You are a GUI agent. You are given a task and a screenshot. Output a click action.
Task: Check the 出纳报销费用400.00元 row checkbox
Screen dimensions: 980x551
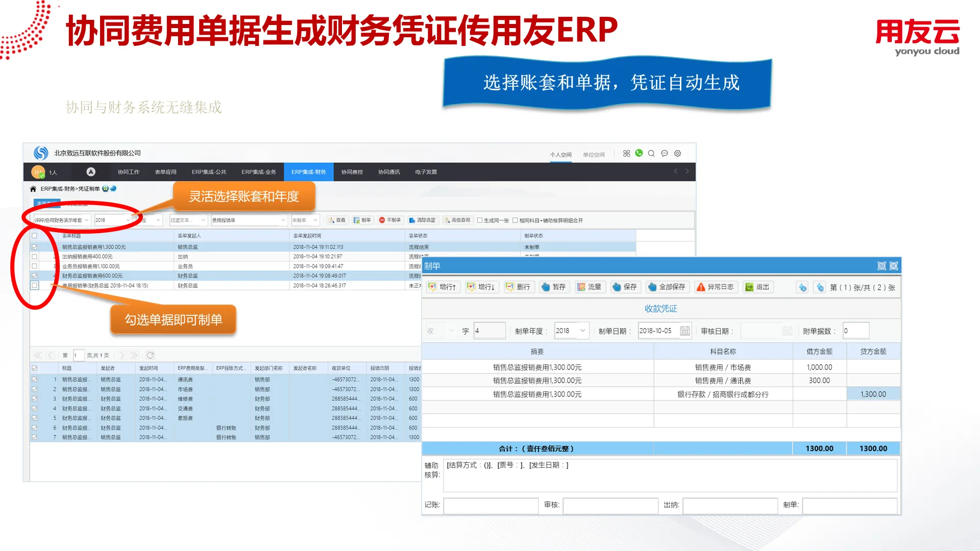(x=35, y=257)
